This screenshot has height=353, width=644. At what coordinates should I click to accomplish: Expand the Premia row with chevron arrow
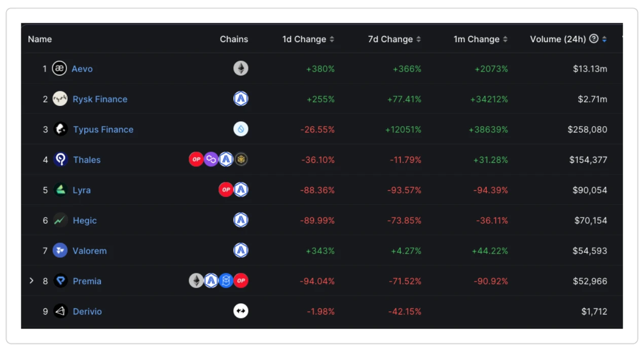click(31, 280)
